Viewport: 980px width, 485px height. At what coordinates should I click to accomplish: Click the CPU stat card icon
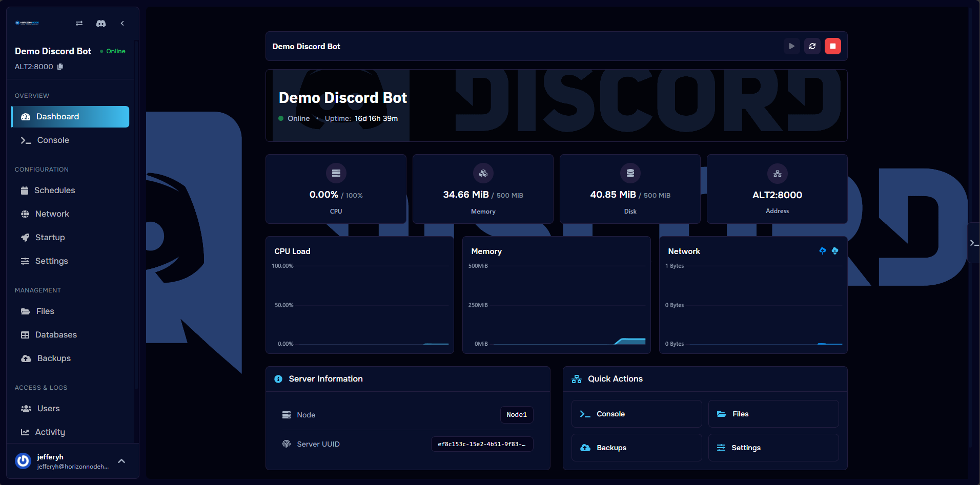[336, 173]
